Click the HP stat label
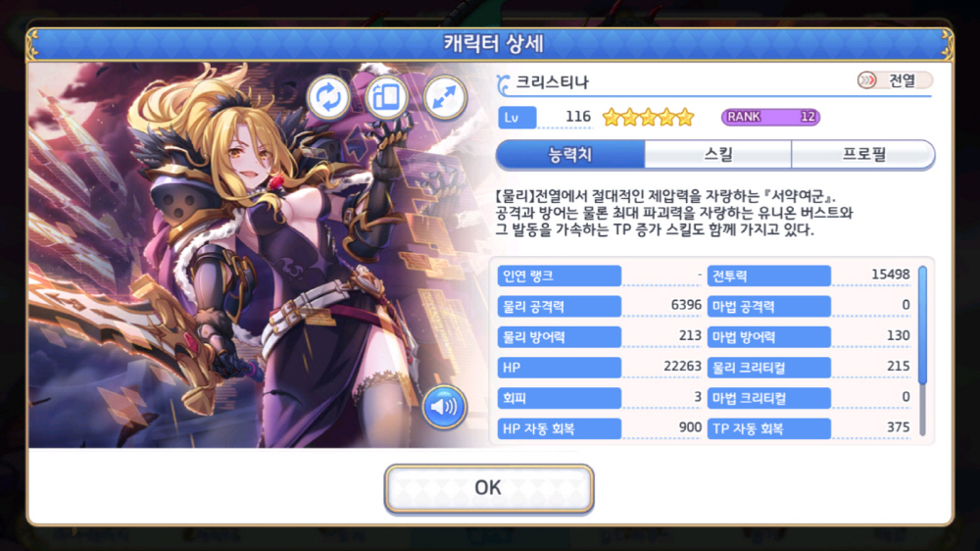This screenshot has height=551, width=980. pos(560,367)
